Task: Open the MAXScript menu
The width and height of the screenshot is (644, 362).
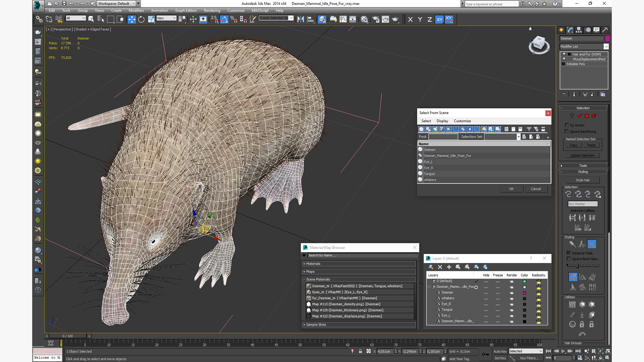Action: click(x=260, y=10)
